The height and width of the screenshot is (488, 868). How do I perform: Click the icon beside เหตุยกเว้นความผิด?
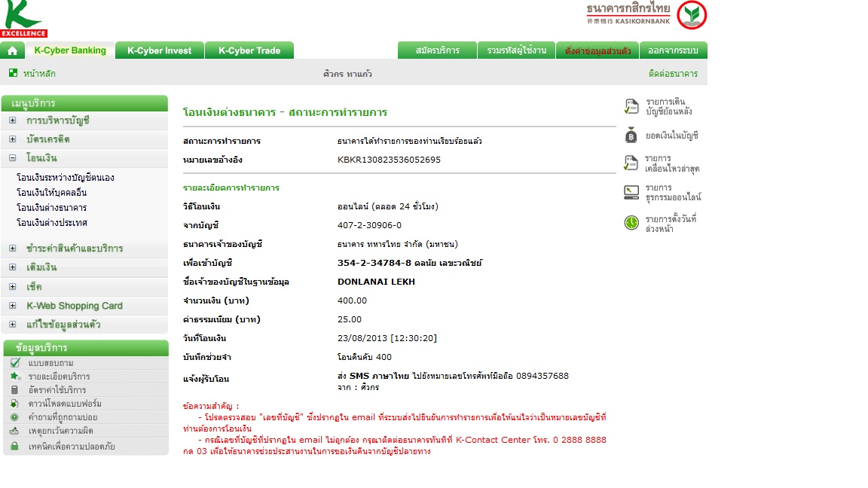click(14, 431)
